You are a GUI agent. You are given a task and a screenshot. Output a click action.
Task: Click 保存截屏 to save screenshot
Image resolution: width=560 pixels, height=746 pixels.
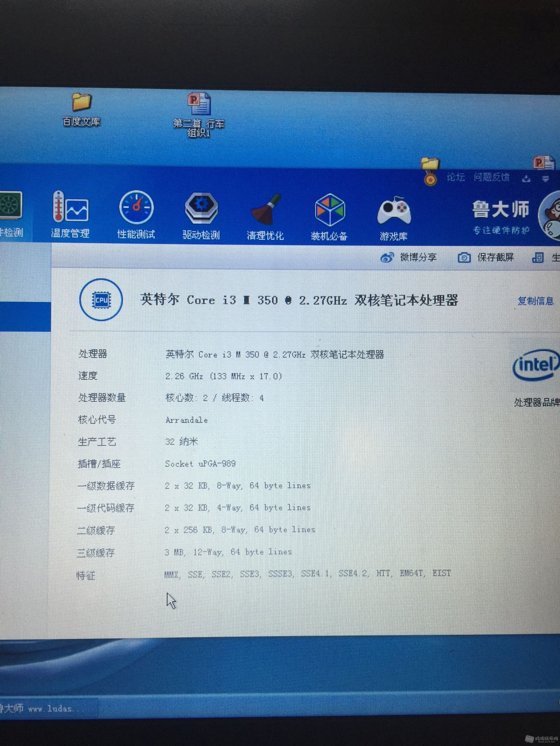[486, 257]
